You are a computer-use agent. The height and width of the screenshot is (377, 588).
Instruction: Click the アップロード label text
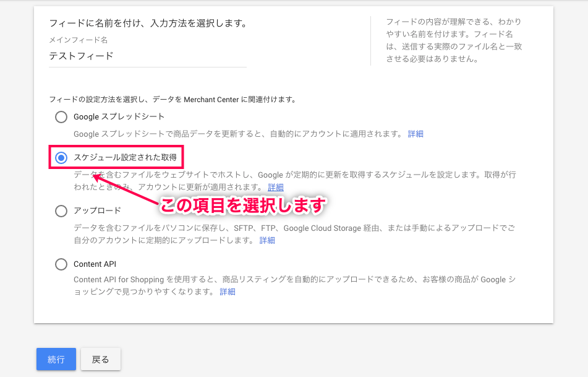pyautogui.click(x=97, y=210)
